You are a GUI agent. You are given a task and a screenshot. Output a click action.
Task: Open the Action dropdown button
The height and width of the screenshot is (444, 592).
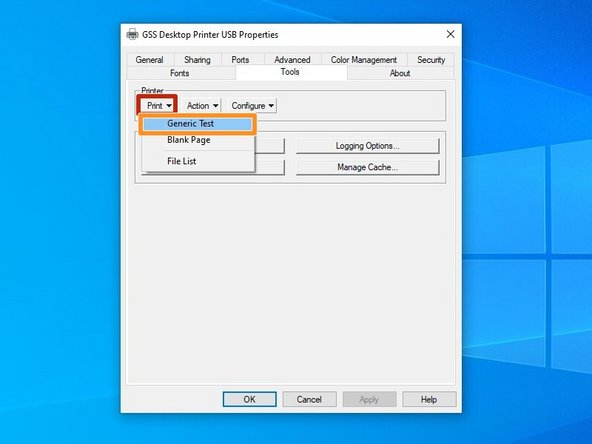[x=202, y=106]
